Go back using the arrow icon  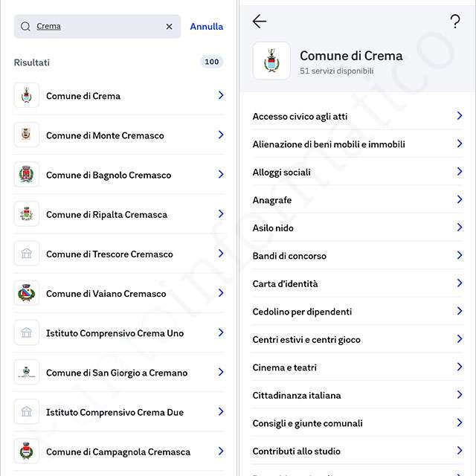point(259,22)
